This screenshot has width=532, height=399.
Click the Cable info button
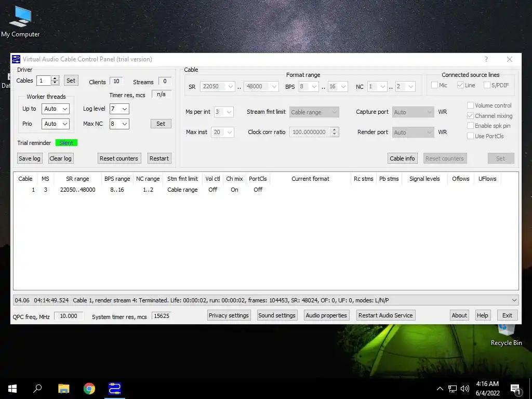[x=402, y=158]
